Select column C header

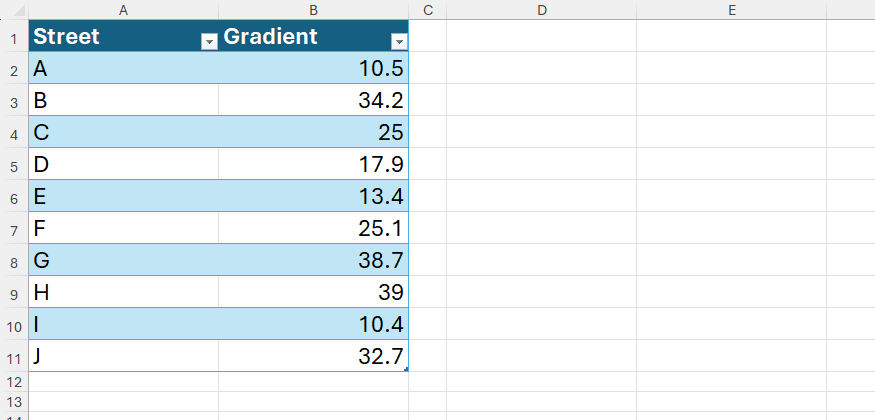click(427, 10)
